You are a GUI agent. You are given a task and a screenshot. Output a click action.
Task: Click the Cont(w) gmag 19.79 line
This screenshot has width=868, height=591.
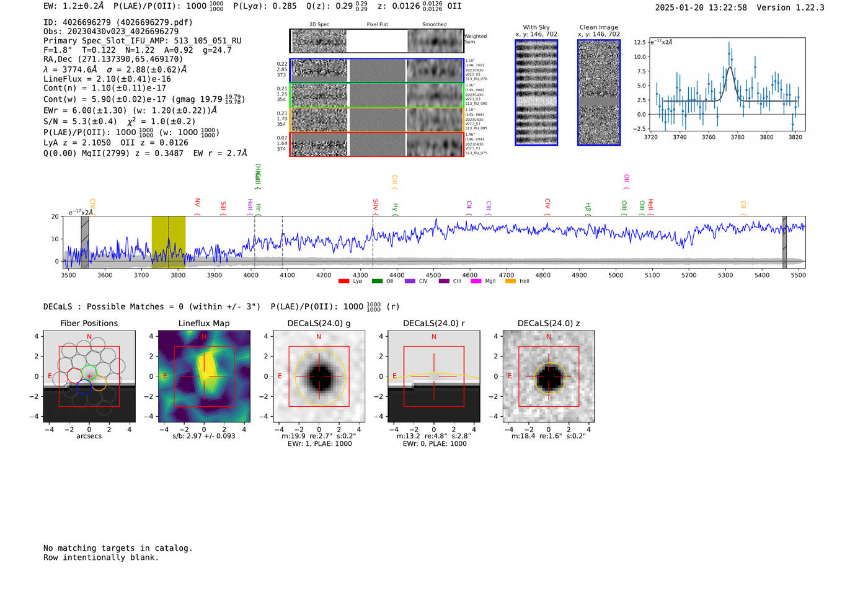pos(144,99)
